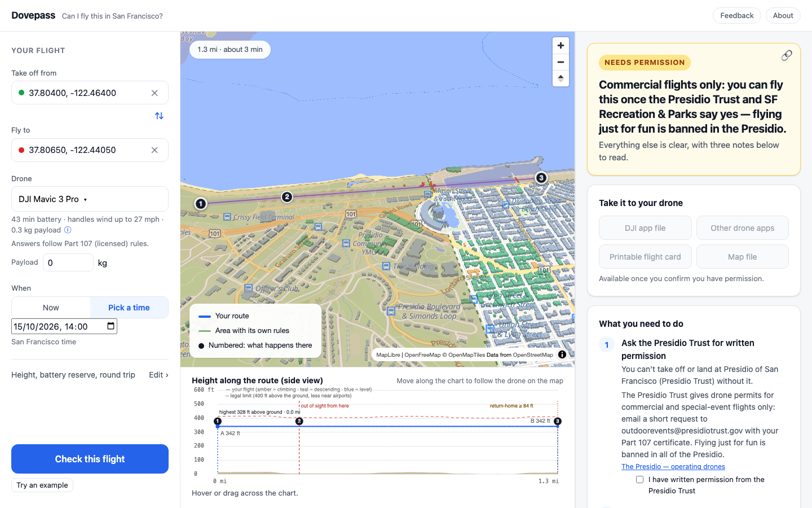The width and height of the screenshot is (812, 508).
Task: Click the MapLibre attribution link
Action: pyautogui.click(x=388, y=355)
